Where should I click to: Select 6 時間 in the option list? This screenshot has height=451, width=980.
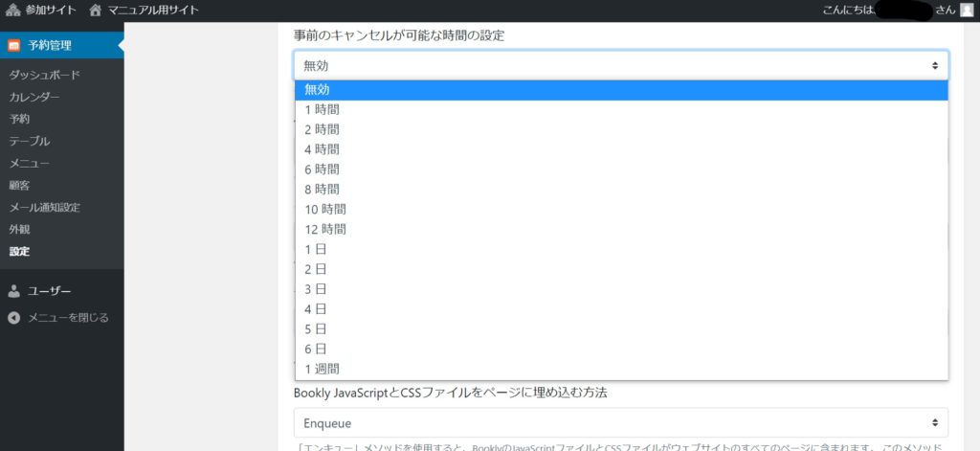tap(322, 169)
